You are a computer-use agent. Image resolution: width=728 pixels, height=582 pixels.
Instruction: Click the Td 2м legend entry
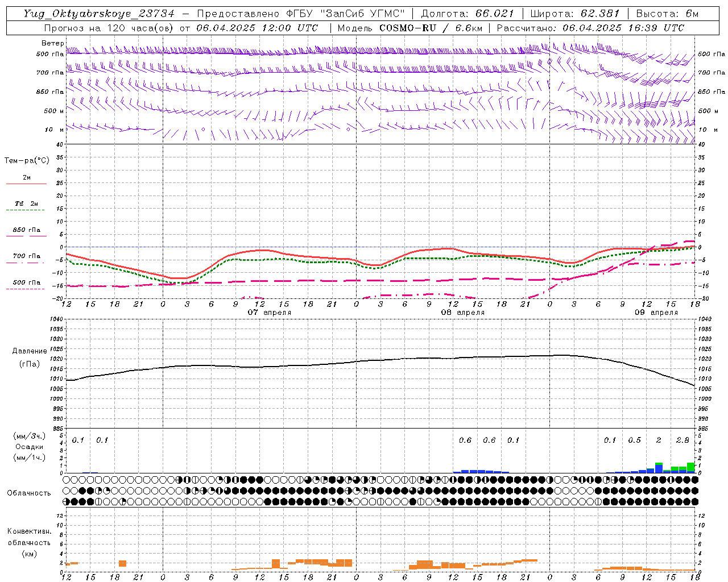(26, 203)
